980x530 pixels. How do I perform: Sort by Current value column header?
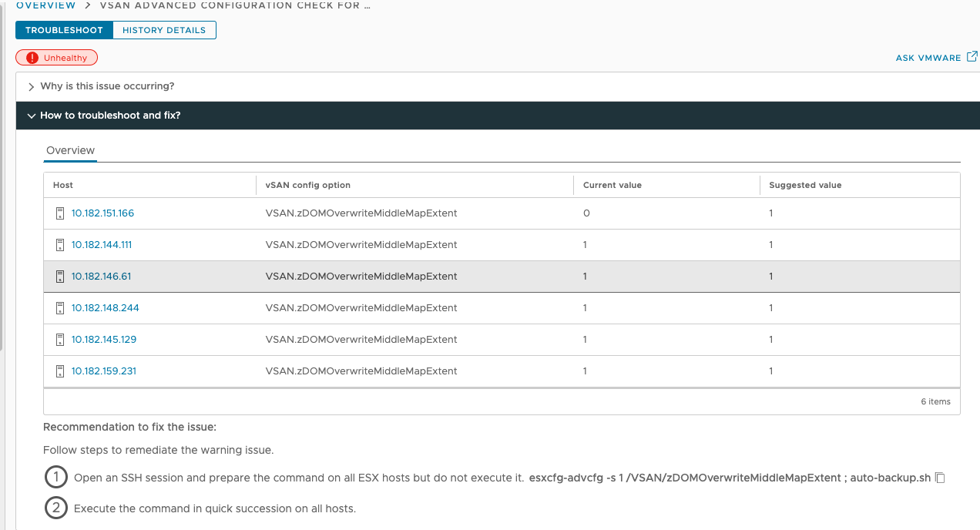click(612, 185)
